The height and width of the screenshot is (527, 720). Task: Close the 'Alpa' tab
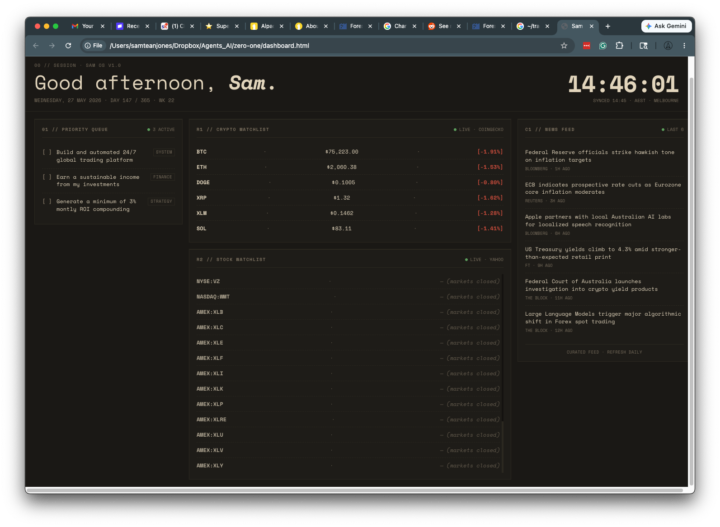coord(281,26)
